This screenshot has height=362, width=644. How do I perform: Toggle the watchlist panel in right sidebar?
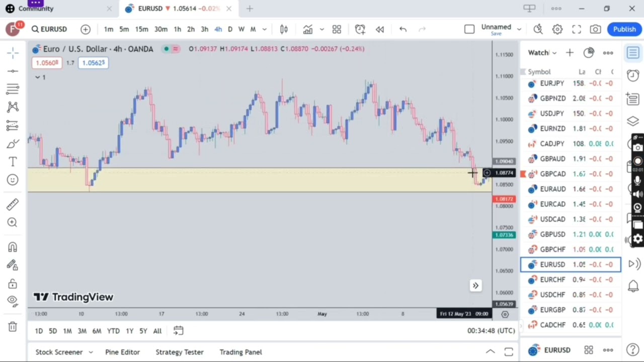[633, 53]
